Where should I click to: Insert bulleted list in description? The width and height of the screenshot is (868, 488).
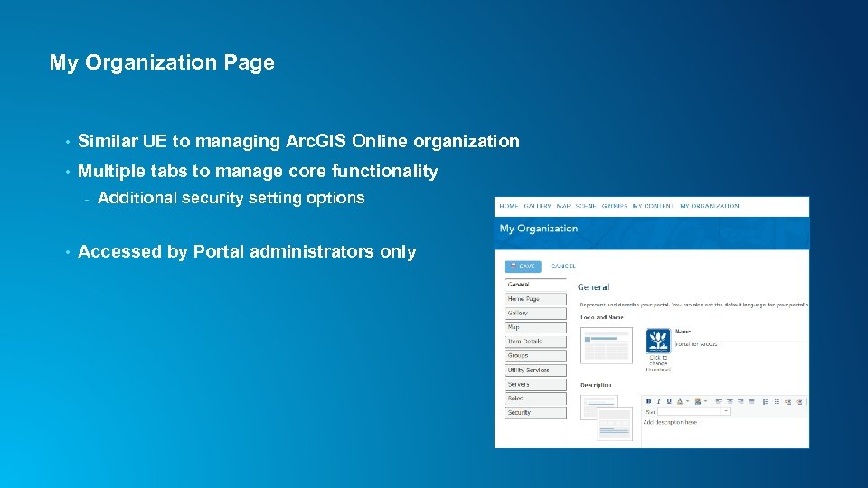click(778, 401)
